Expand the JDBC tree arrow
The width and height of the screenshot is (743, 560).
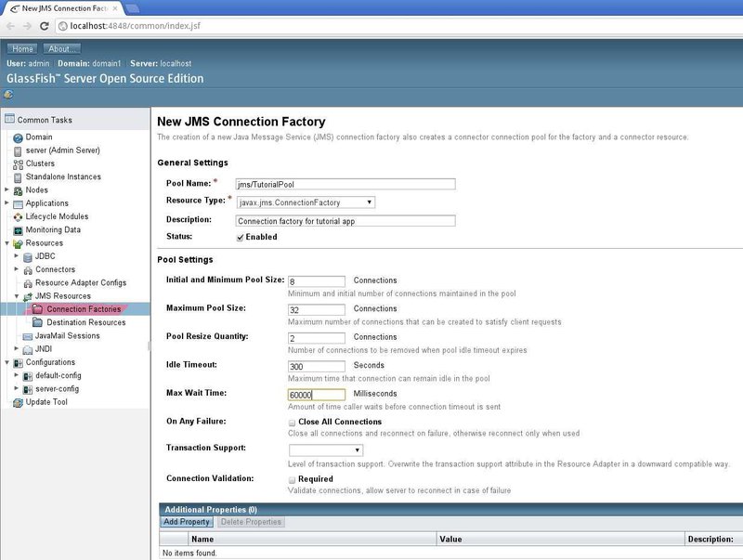pos(17,255)
